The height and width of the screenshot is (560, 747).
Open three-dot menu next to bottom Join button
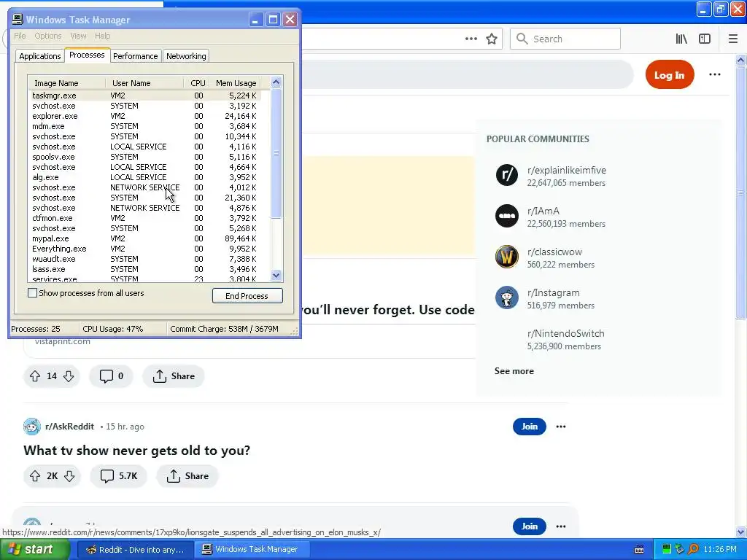point(561,526)
